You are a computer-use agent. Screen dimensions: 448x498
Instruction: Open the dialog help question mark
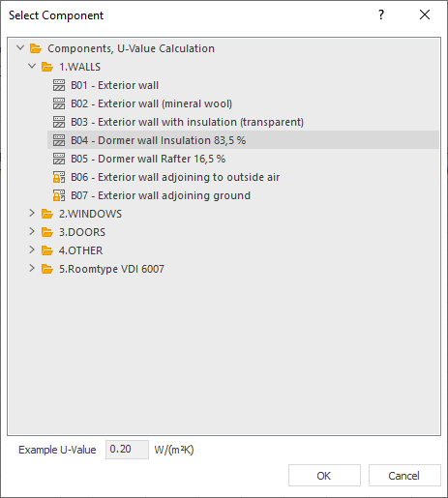(381, 15)
